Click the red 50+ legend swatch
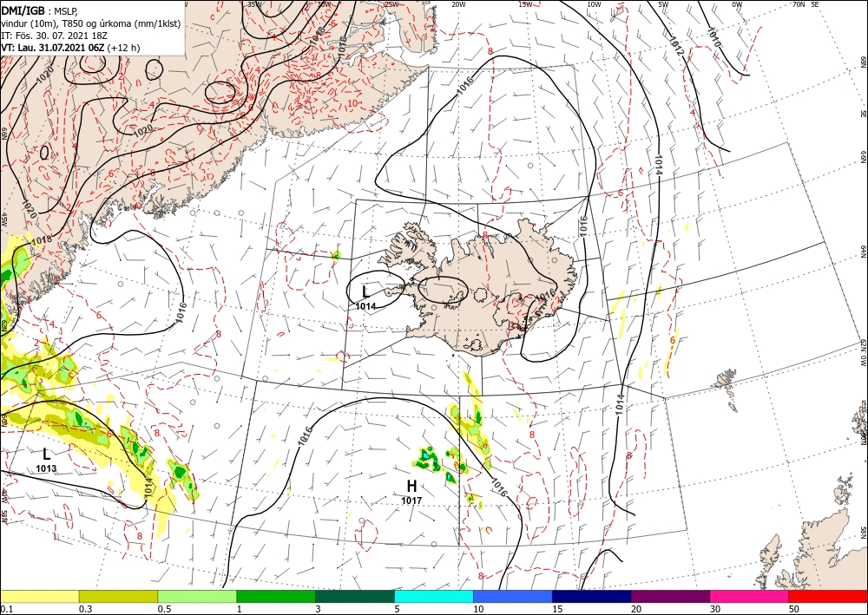Viewport: 868px width, 615px height. click(828, 596)
